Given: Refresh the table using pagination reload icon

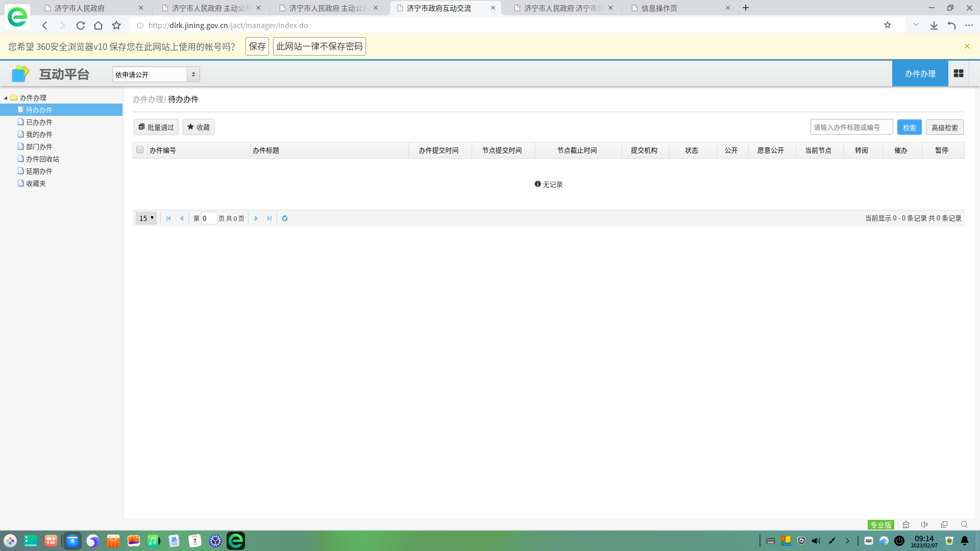Looking at the screenshot, I should point(285,218).
